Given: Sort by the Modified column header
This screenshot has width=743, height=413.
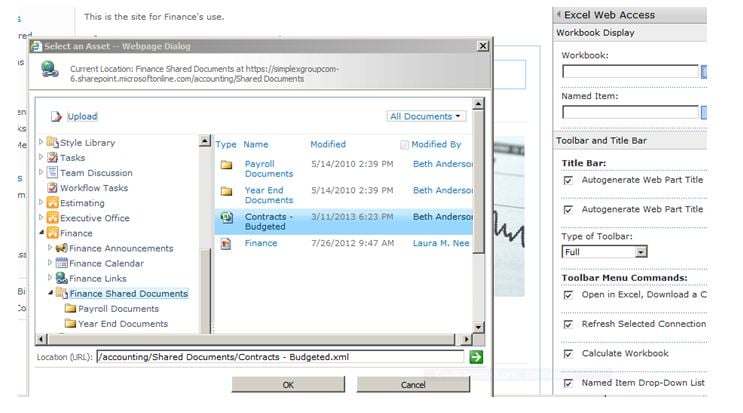Looking at the screenshot, I should 328,145.
